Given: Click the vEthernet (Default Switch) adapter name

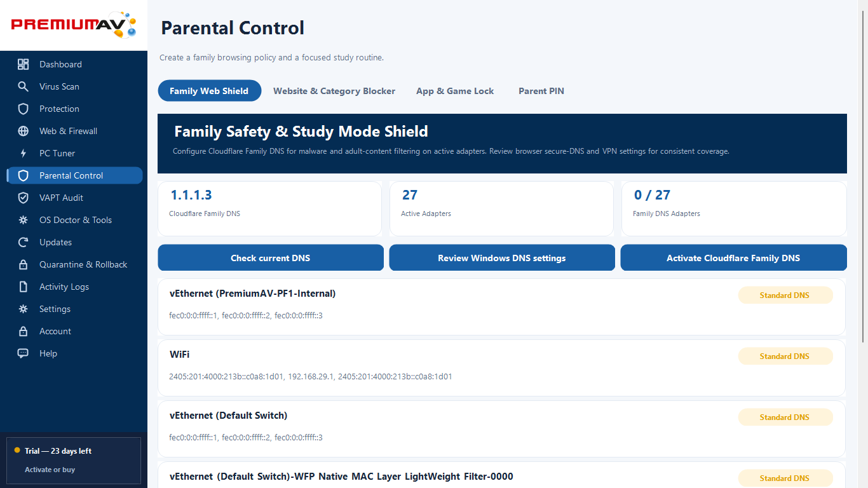Looking at the screenshot, I should click(229, 416).
